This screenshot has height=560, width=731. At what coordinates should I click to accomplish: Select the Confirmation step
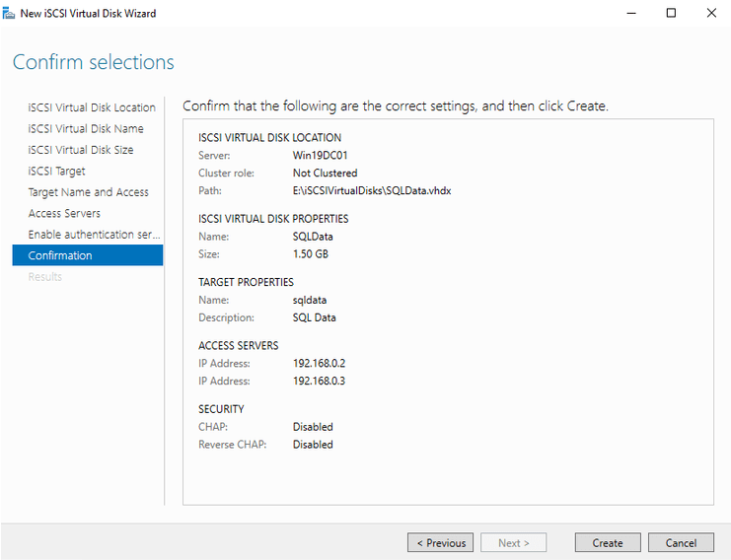click(60, 255)
